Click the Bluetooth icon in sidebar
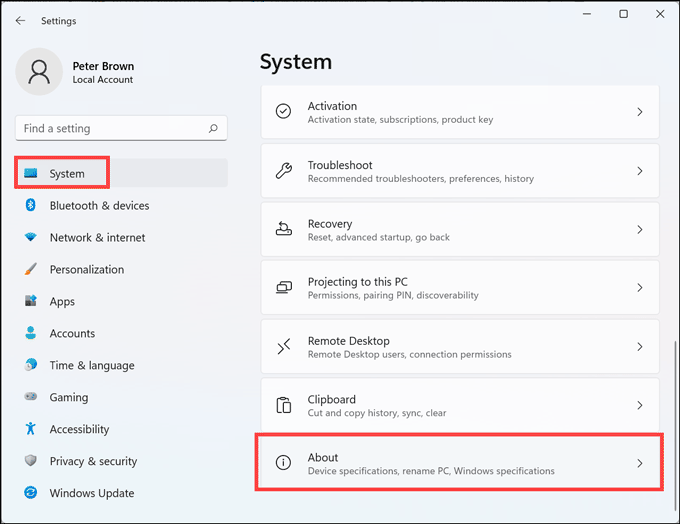The width and height of the screenshot is (680, 524). (30, 205)
